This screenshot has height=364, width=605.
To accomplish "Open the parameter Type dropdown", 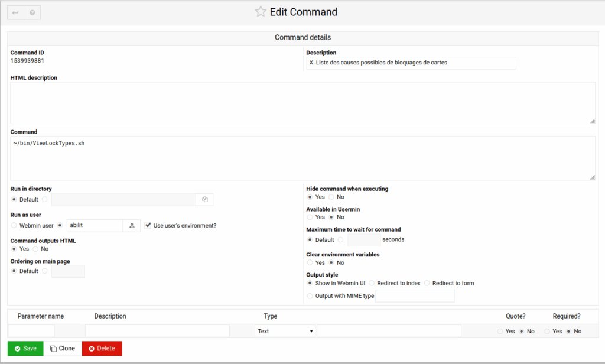I will coord(285,331).
